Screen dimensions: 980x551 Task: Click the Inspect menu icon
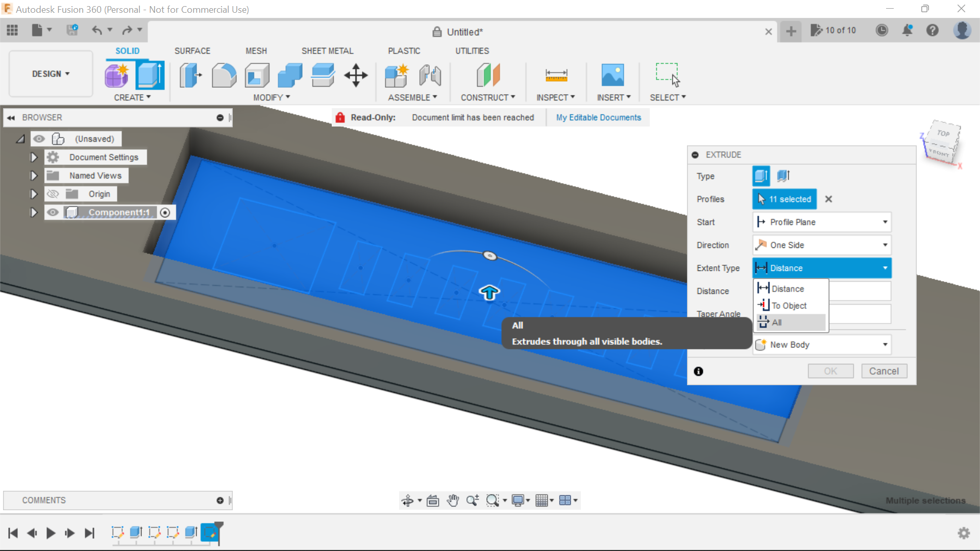tap(555, 76)
